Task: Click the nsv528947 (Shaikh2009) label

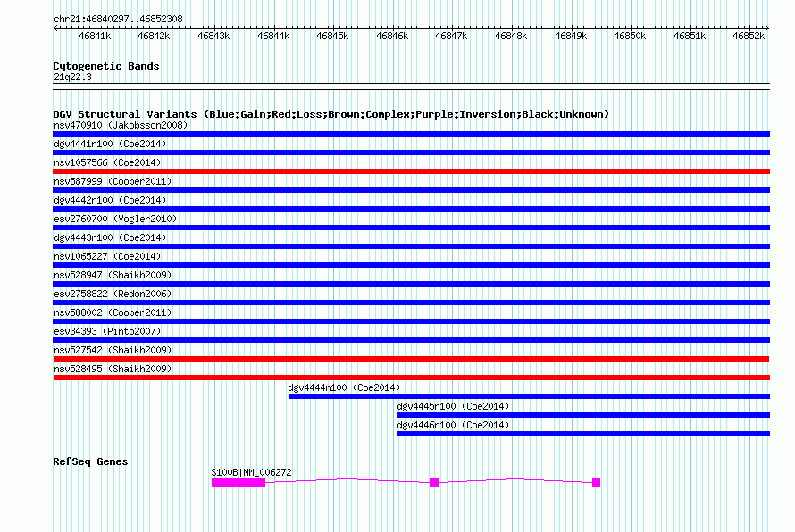Action: tap(113, 275)
